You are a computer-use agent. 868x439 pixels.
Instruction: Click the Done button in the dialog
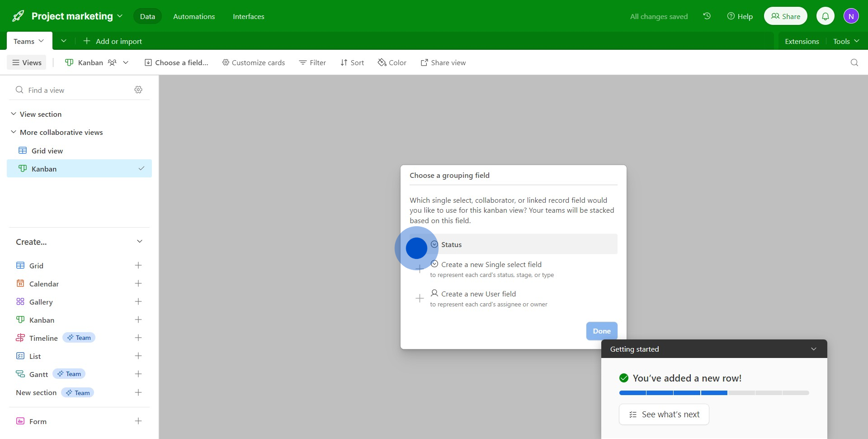601,331
